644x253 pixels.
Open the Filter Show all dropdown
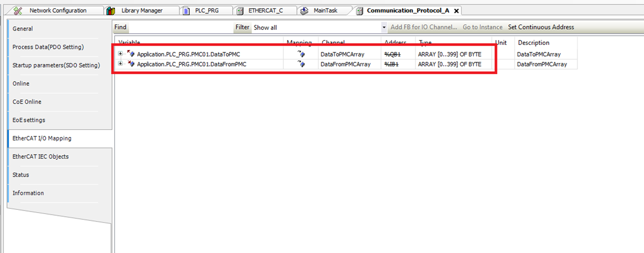384,27
